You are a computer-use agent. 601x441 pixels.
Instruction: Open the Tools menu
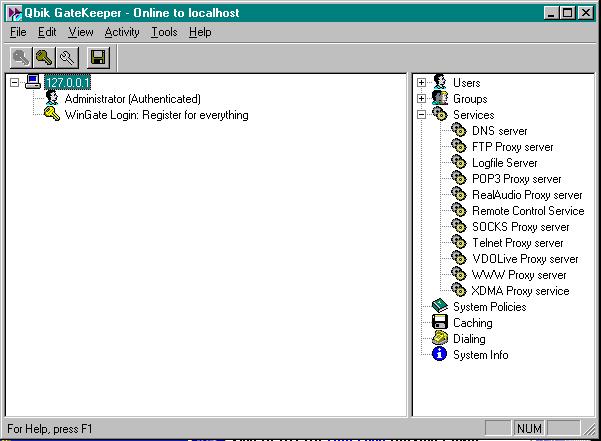pyautogui.click(x=164, y=32)
